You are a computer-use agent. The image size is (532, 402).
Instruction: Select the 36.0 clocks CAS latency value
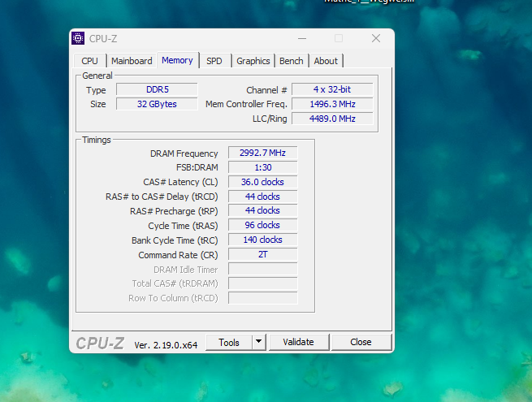(262, 182)
